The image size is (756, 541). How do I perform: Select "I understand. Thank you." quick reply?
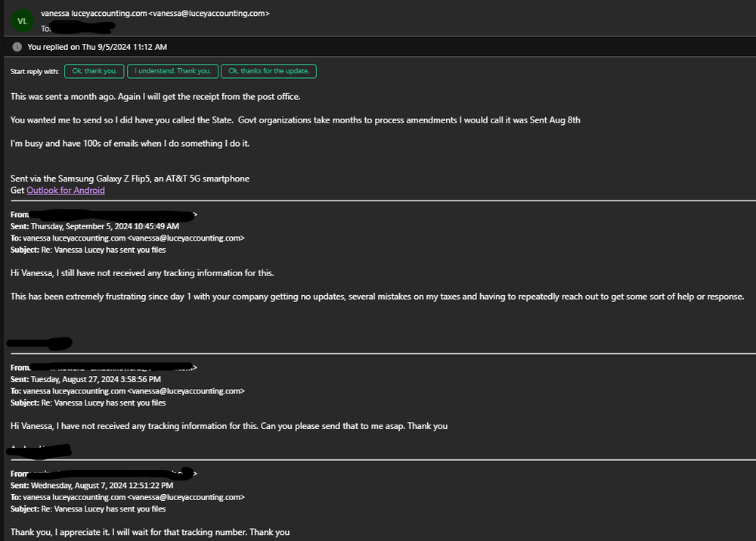click(x=172, y=71)
